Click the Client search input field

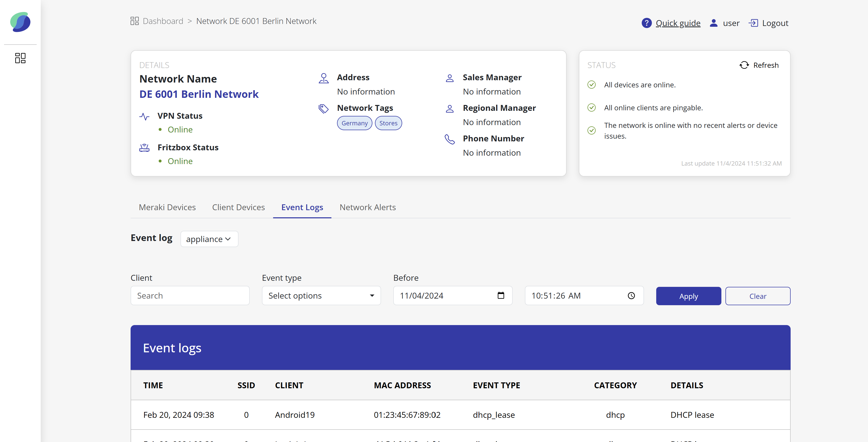click(190, 296)
